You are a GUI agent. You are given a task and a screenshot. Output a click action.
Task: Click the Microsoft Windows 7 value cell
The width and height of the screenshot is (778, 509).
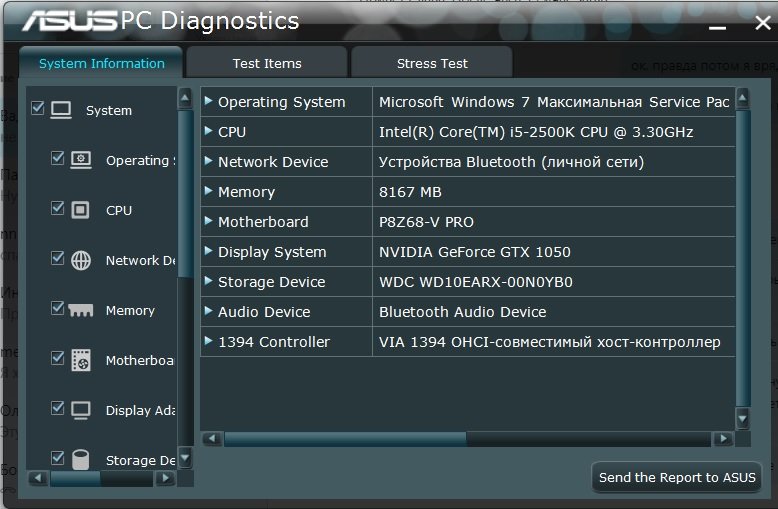coord(554,102)
